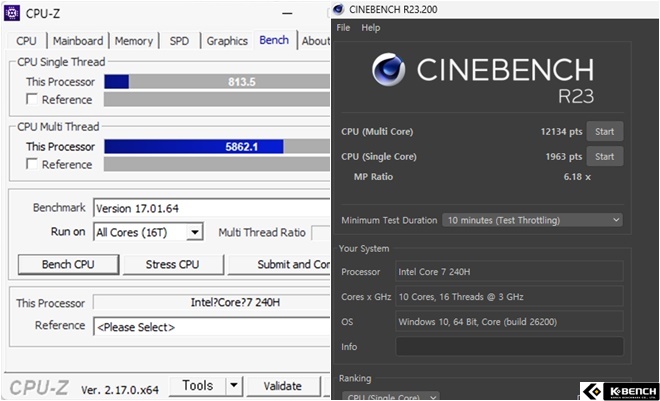Switch to the Graphics tab
The height and width of the screenshot is (401, 660).
pos(227,41)
